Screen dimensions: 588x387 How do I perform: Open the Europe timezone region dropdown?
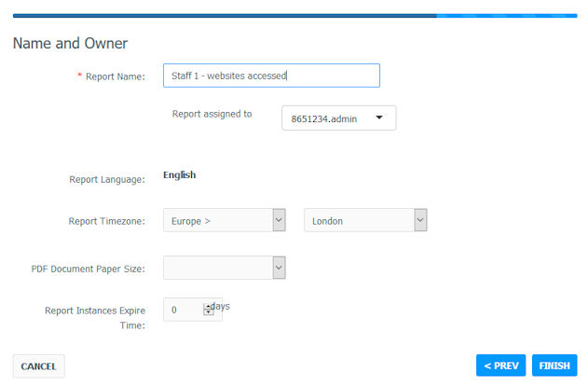225,220
